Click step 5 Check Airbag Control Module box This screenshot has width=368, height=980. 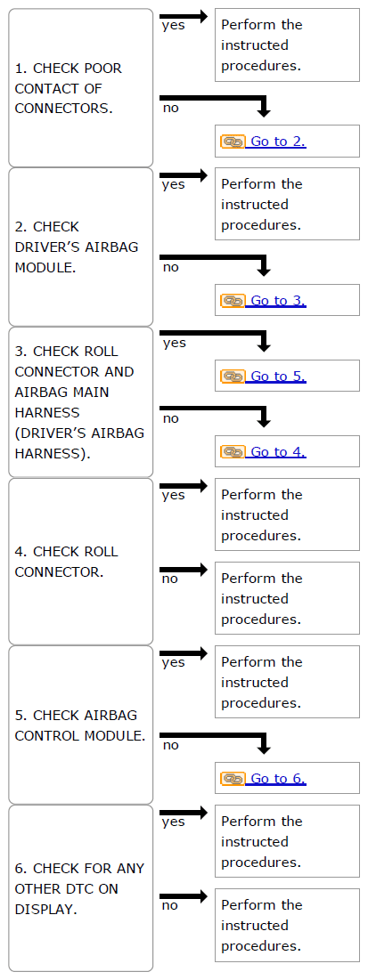[x=81, y=725]
